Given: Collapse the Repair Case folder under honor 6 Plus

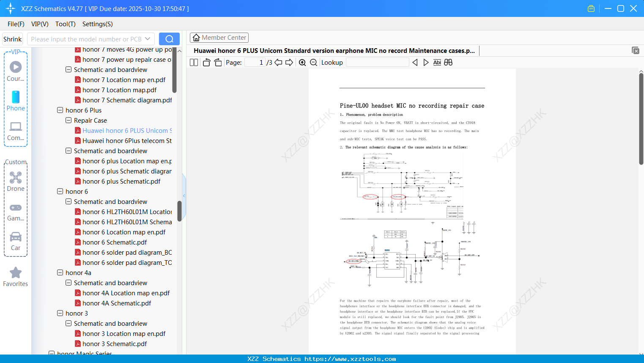Looking at the screenshot, I should pyautogui.click(x=69, y=121).
